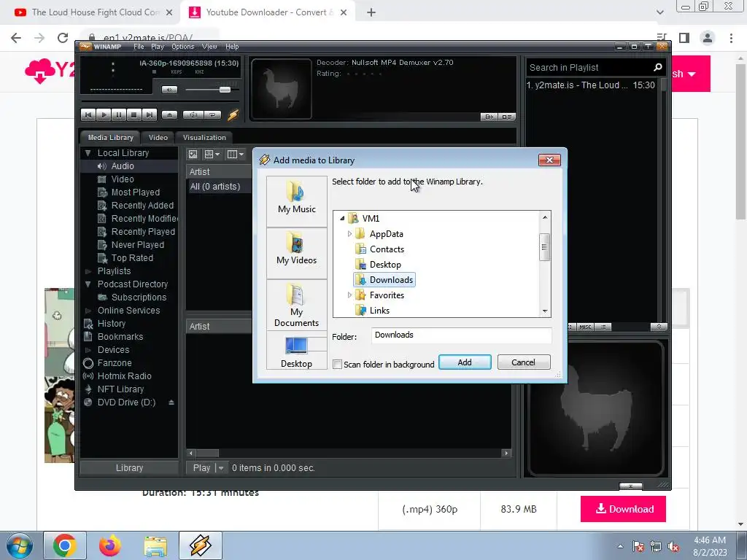747x560 pixels.
Task: Collapse the Podcast Directory node
Action: 88,284
